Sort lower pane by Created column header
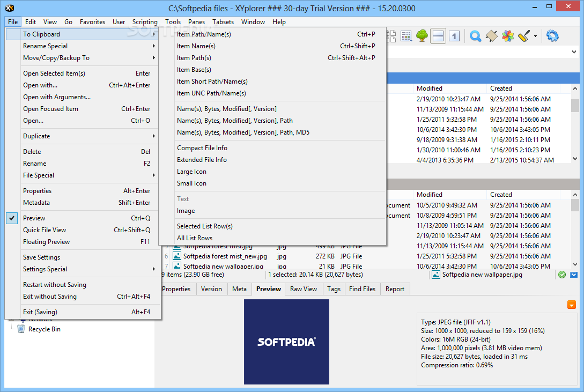The image size is (584, 392). point(523,194)
